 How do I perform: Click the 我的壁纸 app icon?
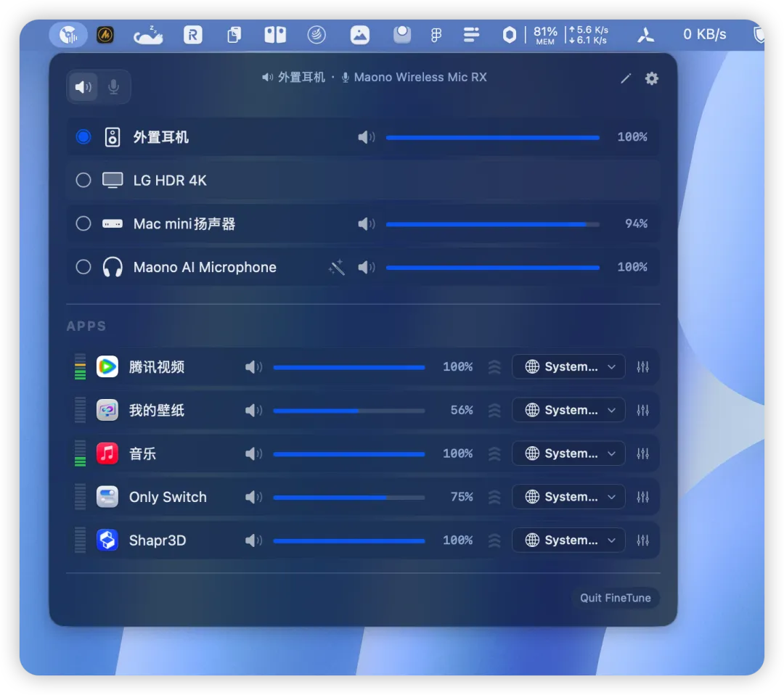107,410
